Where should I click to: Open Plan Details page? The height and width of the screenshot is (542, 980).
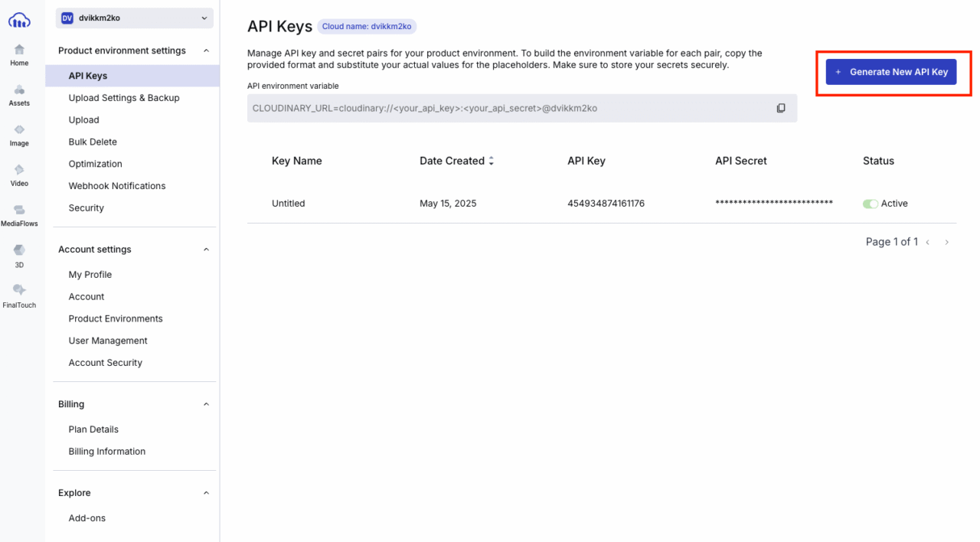click(93, 429)
